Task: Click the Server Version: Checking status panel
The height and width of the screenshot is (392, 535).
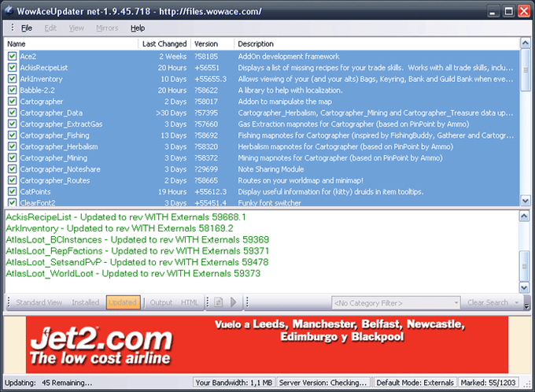Action: 323,383
